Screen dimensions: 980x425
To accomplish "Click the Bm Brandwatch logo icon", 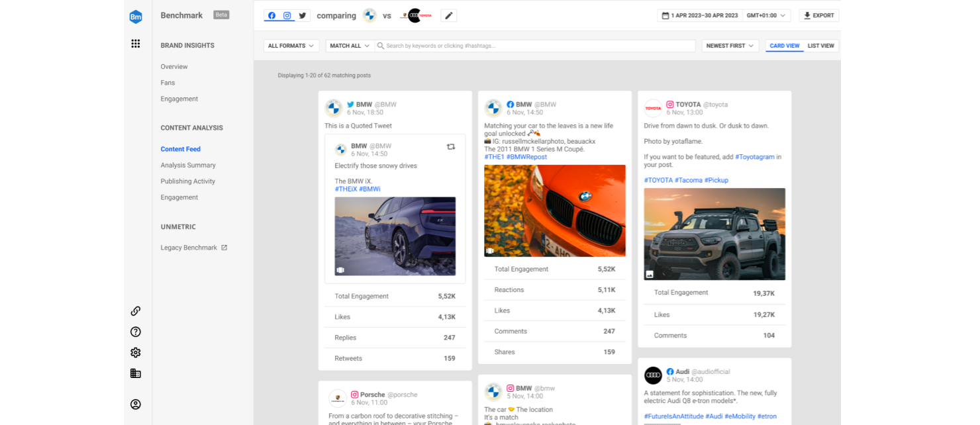I will [x=136, y=17].
